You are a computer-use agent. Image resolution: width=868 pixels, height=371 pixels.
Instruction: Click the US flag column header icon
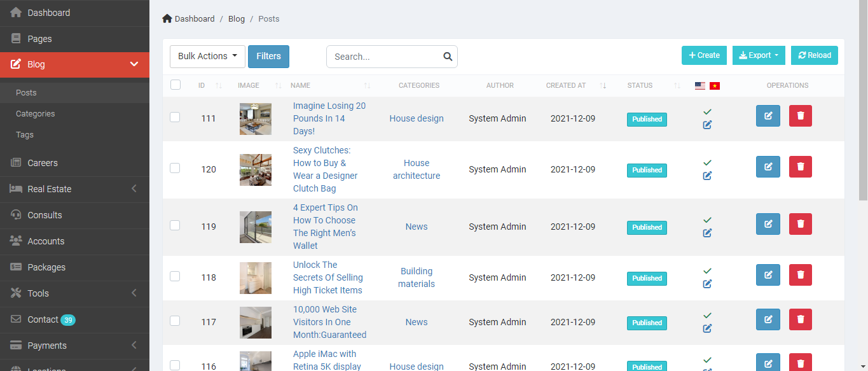coord(700,85)
